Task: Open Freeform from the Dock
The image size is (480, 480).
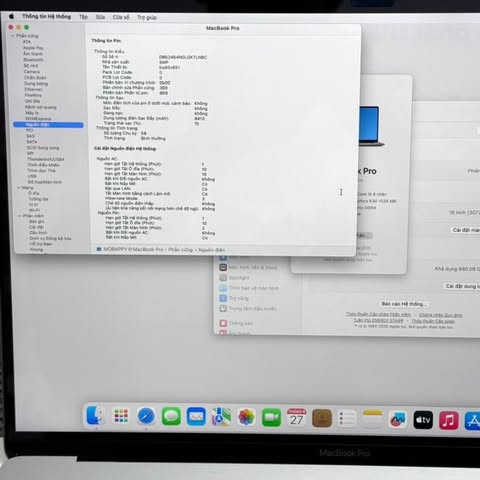Action: click(398, 419)
